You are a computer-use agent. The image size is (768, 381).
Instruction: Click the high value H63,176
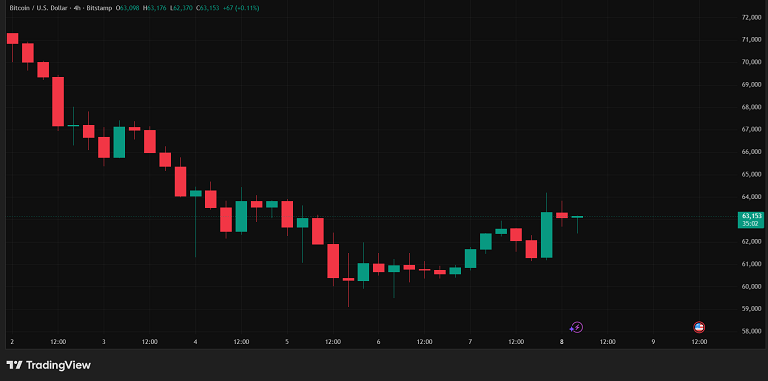click(x=155, y=8)
